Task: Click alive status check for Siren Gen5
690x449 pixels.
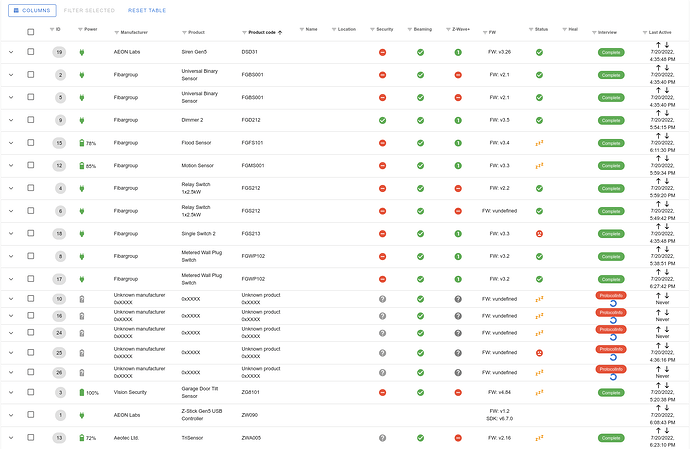Action: (x=539, y=52)
